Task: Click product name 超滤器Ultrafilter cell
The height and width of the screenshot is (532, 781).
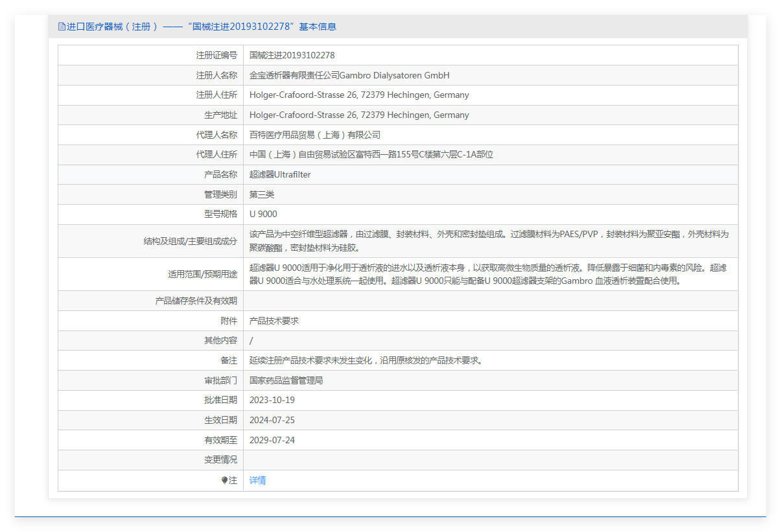Action: [x=491, y=175]
